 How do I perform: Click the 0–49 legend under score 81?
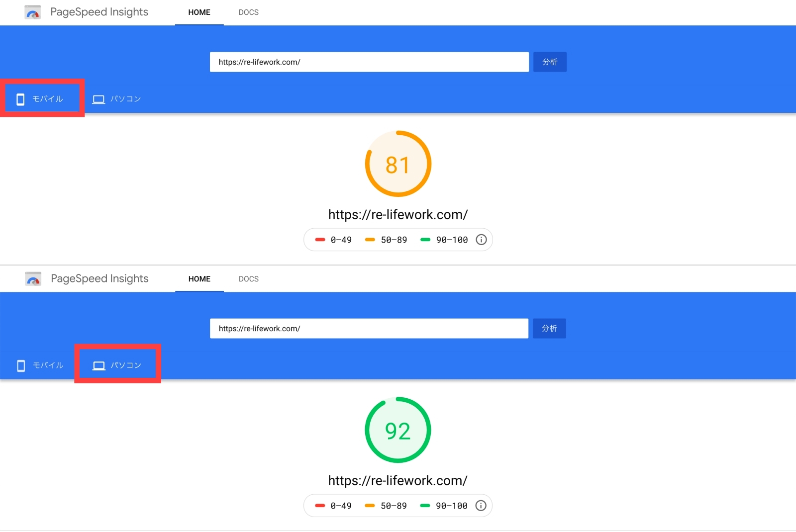click(x=333, y=240)
